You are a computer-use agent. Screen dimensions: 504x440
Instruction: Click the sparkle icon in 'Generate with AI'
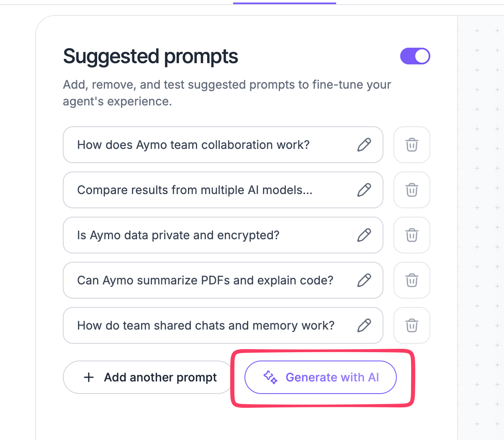(270, 377)
